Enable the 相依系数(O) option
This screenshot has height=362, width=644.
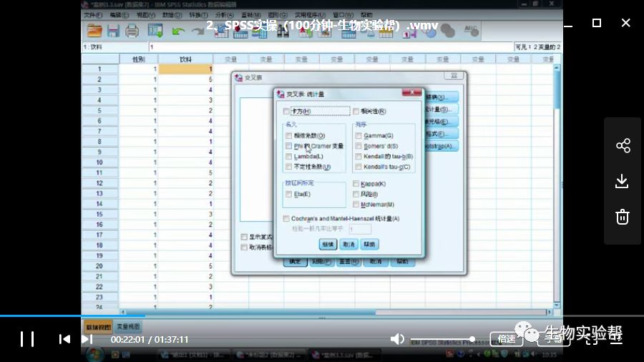tap(289, 135)
